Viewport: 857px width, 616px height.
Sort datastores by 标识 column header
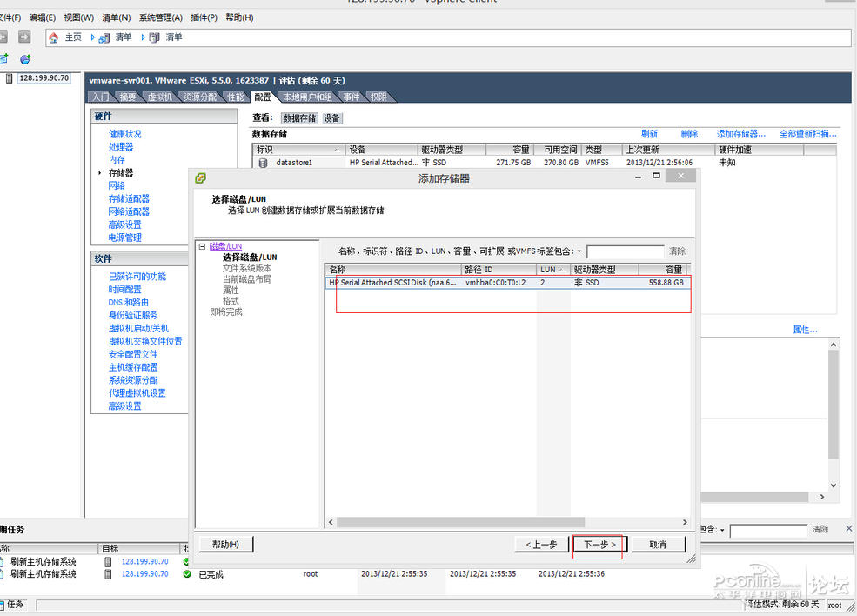298,150
